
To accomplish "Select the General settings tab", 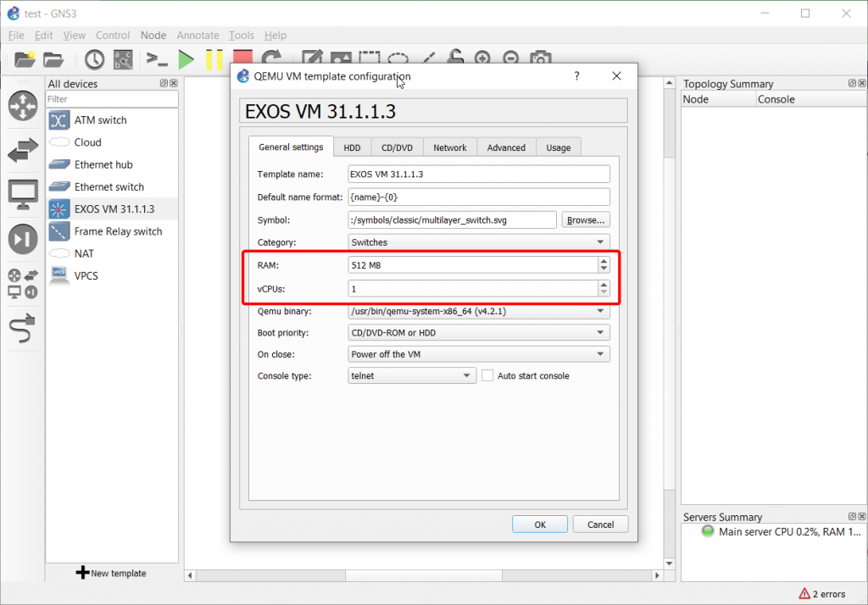I will pos(292,147).
